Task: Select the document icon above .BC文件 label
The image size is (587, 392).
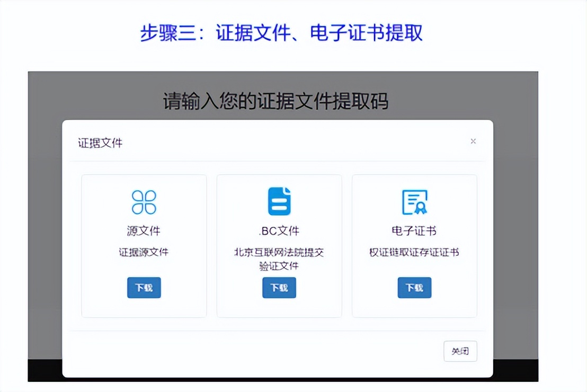Action: [279, 201]
